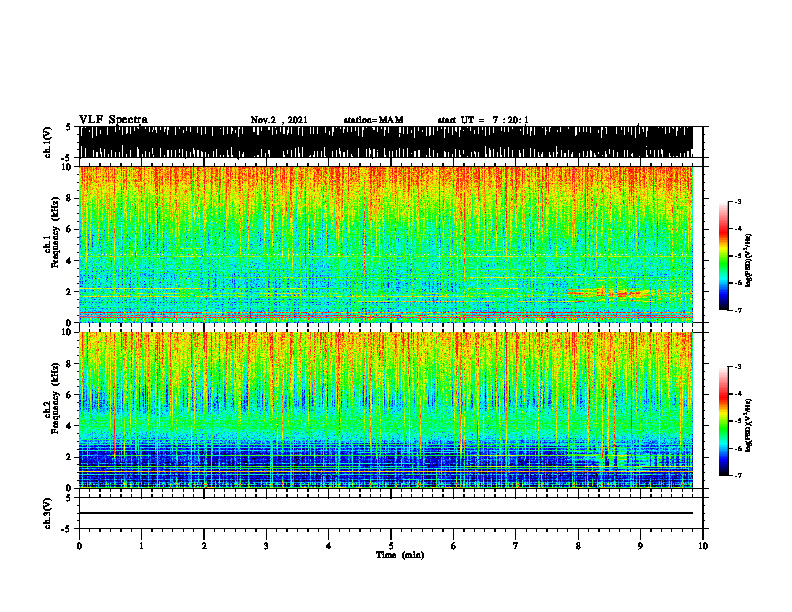The height and width of the screenshot is (612, 792).
Task: Click the ch.1 spectrogram color scale bar
Action: [724, 256]
